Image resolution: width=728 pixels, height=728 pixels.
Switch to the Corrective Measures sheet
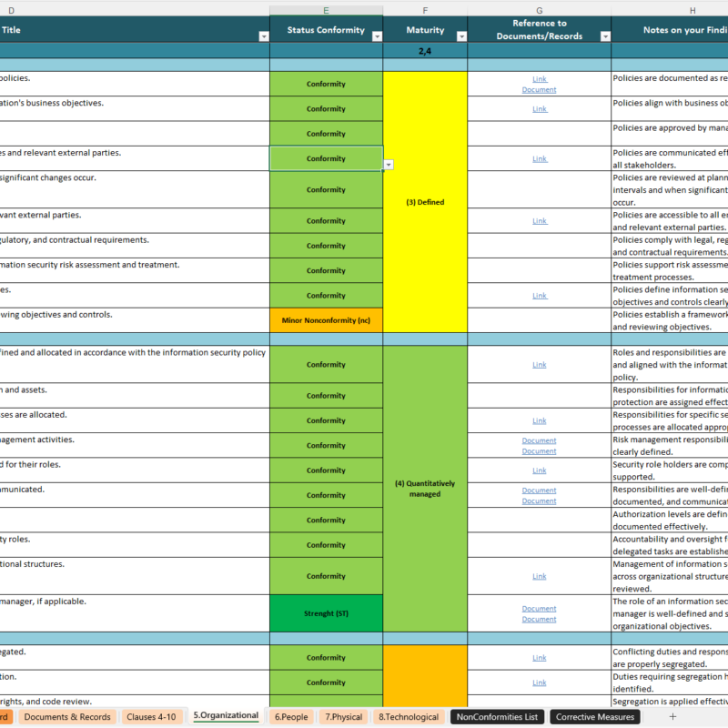[x=594, y=716]
